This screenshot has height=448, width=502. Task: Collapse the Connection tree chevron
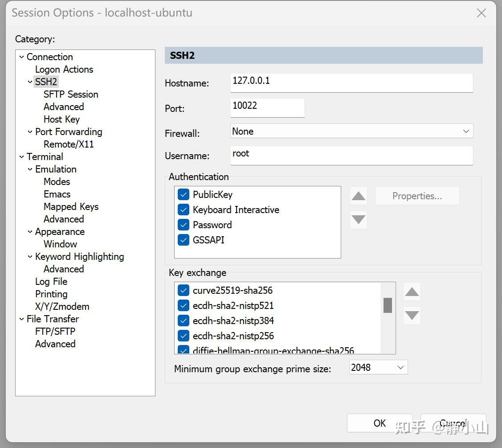pos(21,57)
